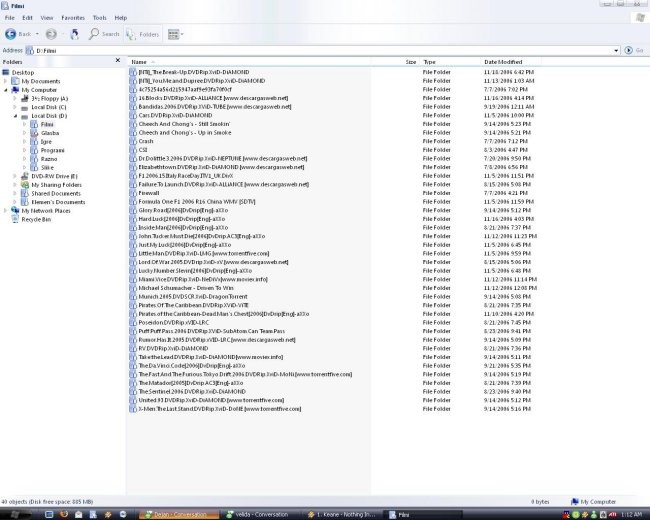
Task: Open the File menu
Action: pos(10,18)
